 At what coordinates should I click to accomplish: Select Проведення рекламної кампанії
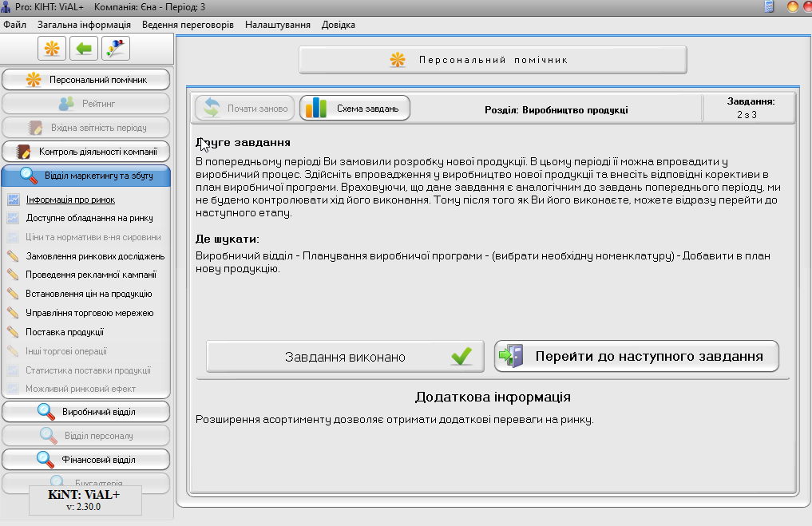(x=91, y=275)
